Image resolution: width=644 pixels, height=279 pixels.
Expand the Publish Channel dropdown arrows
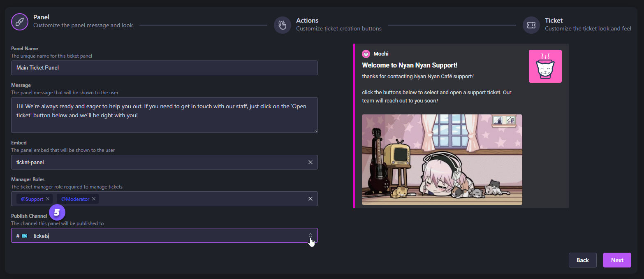[x=310, y=235]
